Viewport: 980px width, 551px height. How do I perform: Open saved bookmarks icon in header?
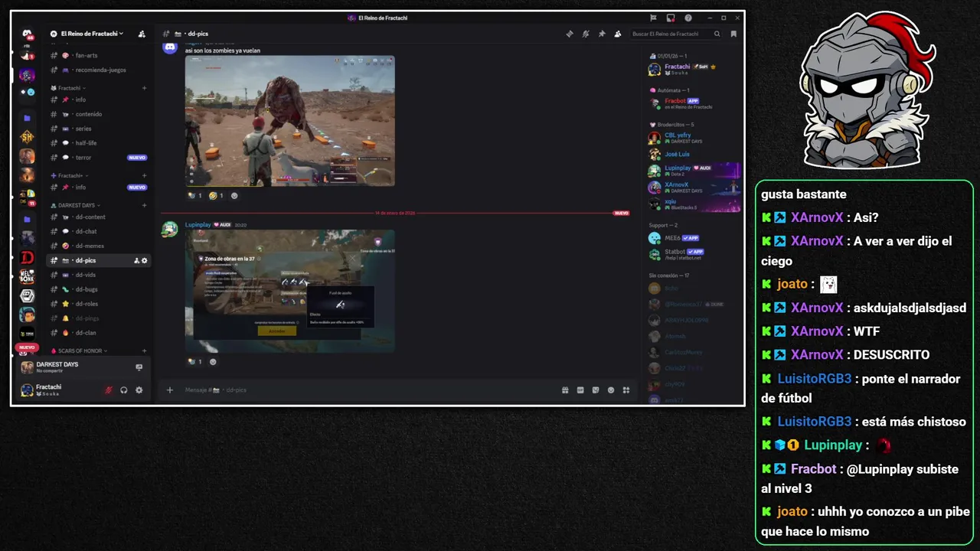click(733, 34)
